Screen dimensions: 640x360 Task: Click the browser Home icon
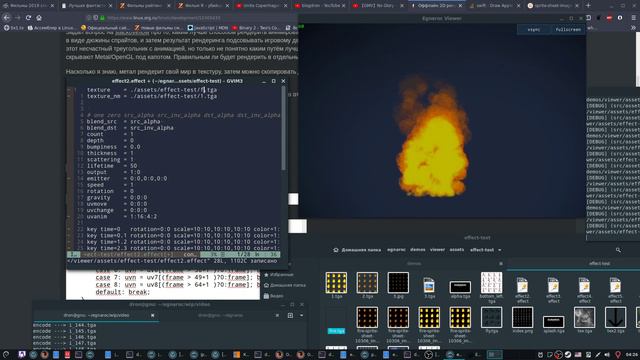(39, 18)
